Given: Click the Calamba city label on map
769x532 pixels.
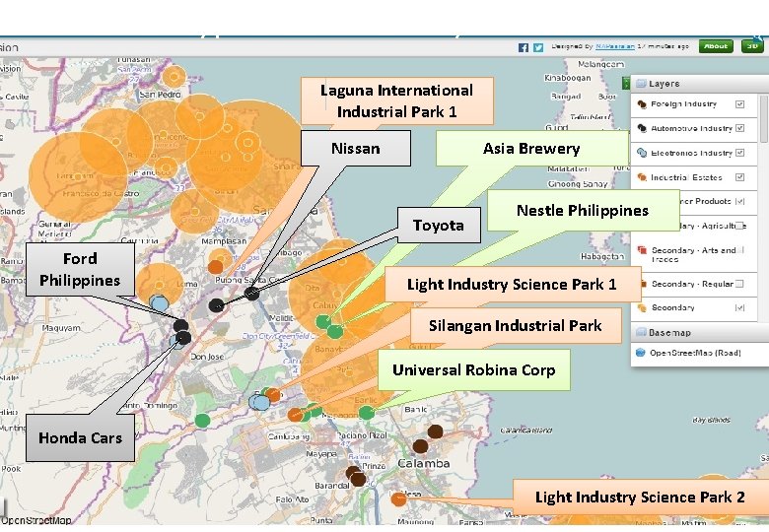Looking at the screenshot, I should [423, 463].
